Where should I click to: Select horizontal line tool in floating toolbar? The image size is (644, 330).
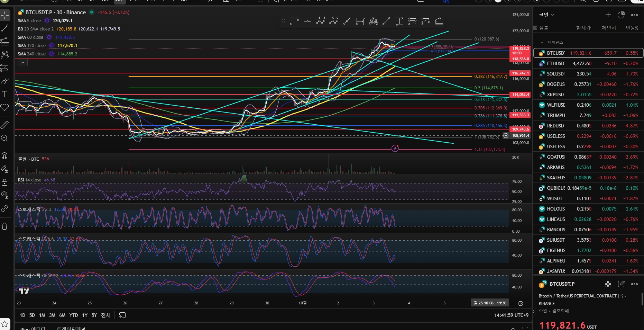point(307,21)
